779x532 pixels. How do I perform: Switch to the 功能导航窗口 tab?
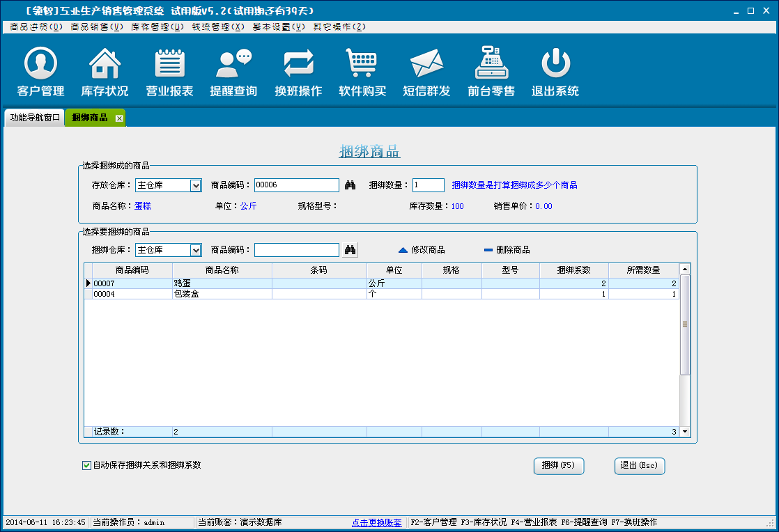(x=34, y=118)
